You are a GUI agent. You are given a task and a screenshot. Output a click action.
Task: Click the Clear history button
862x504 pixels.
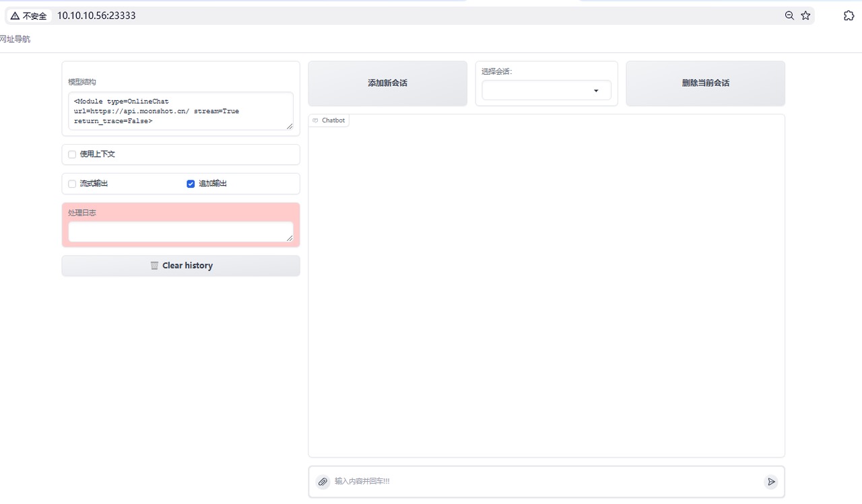[180, 266]
